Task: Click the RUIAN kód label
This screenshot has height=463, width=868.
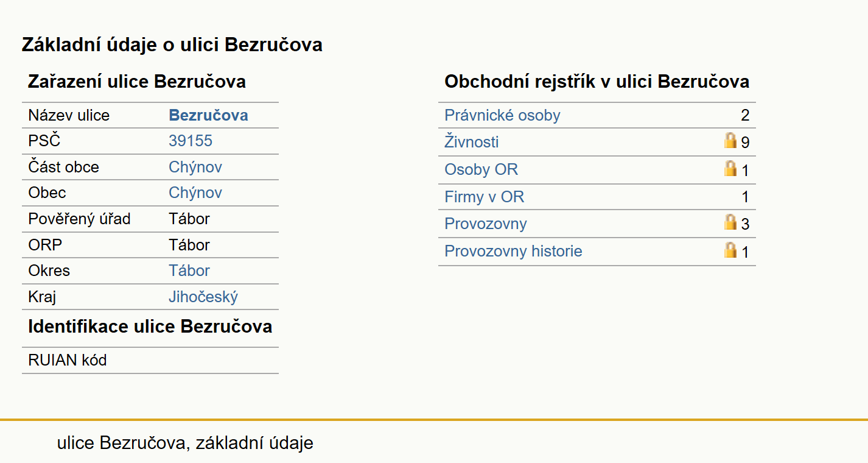Action: point(68,360)
